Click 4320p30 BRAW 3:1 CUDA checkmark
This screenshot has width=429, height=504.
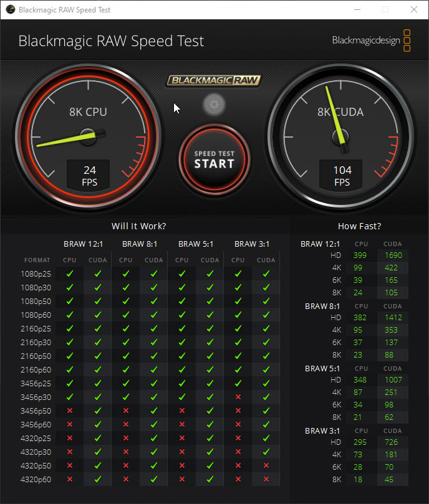[x=266, y=452]
